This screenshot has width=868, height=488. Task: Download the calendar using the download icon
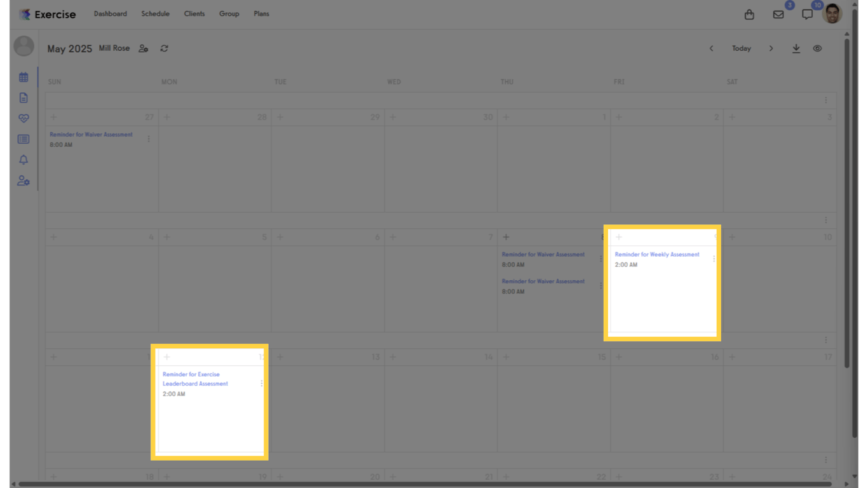(x=796, y=48)
